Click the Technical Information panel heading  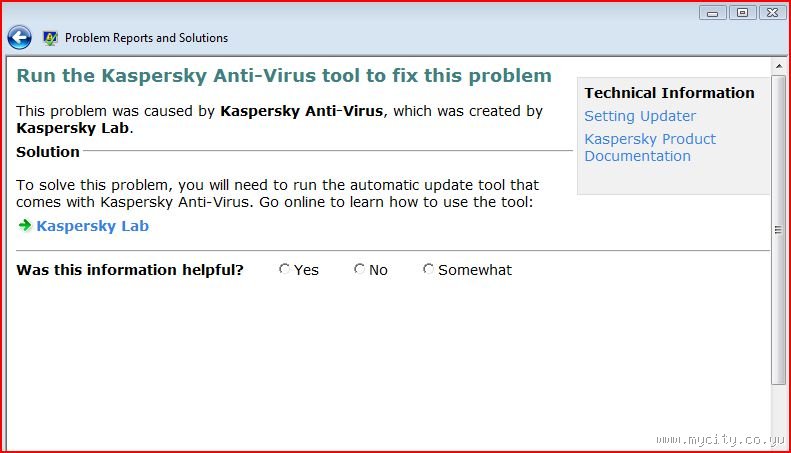669,93
